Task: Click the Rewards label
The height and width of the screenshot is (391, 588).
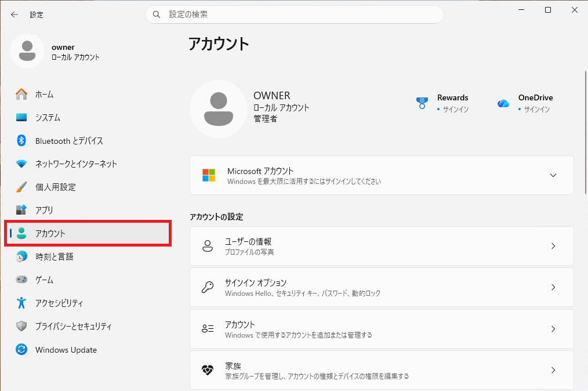Action: (x=453, y=97)
